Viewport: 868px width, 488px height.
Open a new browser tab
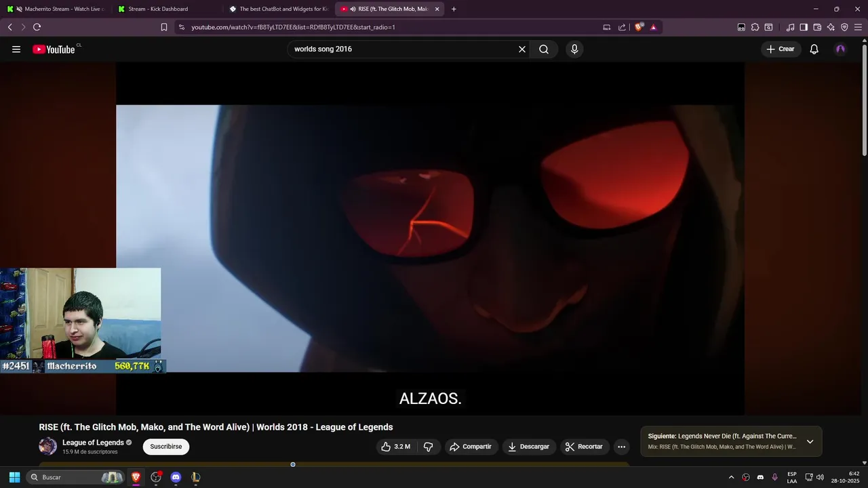pyautogui.click(x=454, y=9)
